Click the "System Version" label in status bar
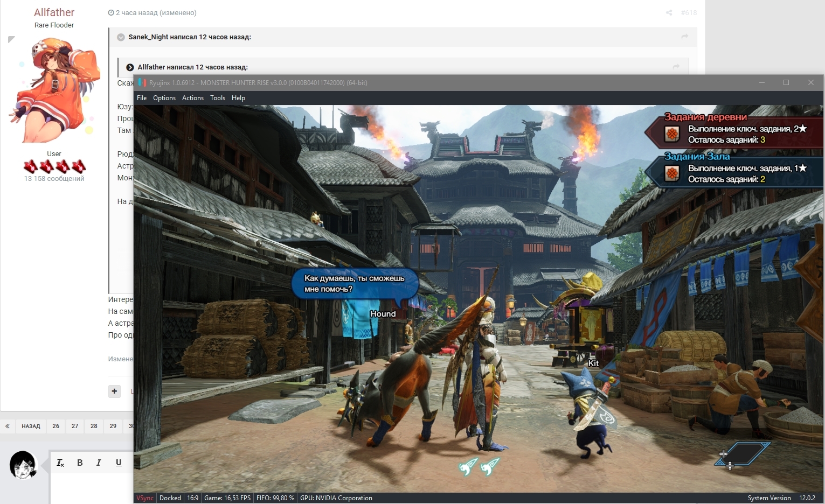This screenshot has height=504, width=825. (x=769, y=498)
